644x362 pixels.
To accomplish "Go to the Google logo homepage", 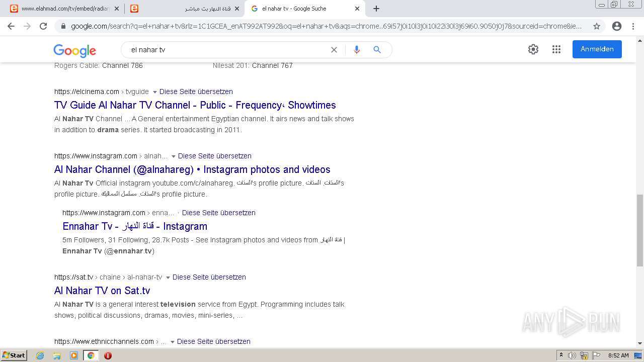I will (74, 50).
